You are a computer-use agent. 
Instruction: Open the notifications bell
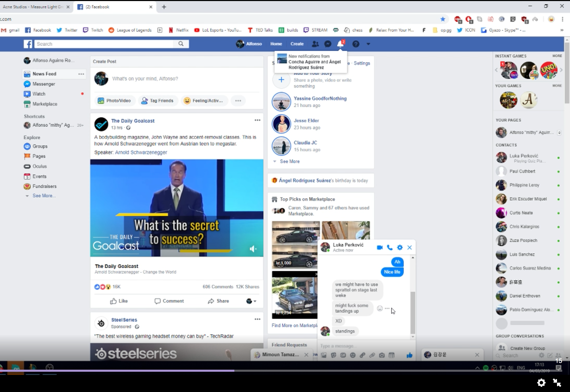pos(340,44)
